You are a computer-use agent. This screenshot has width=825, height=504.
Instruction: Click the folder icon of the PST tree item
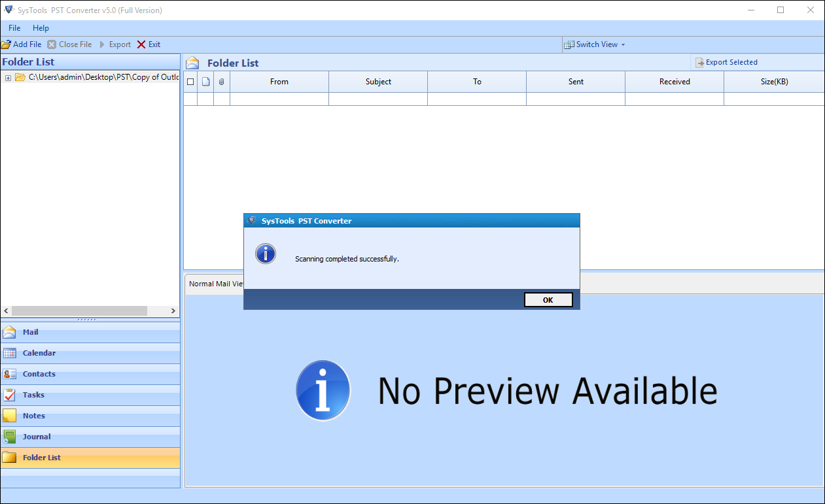[x=20, y=77]
